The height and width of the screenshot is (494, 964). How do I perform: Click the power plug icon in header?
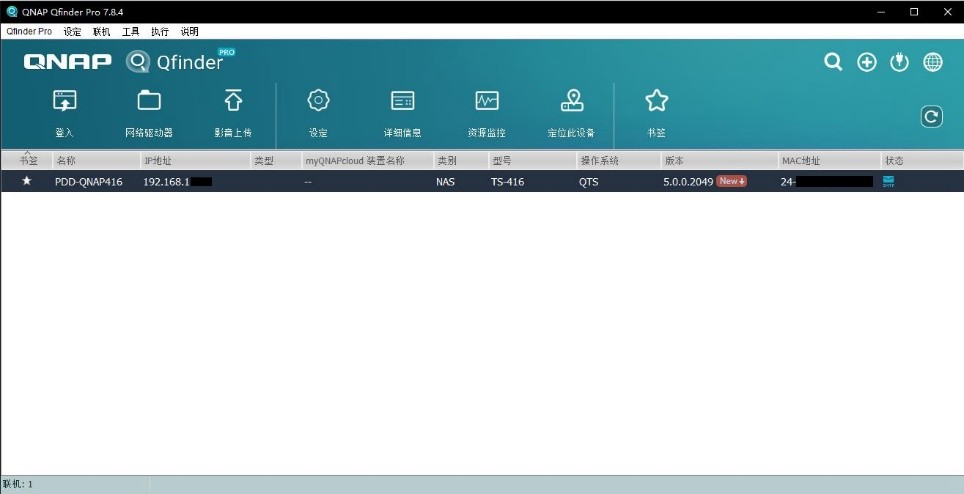click(x=899, y=62)
